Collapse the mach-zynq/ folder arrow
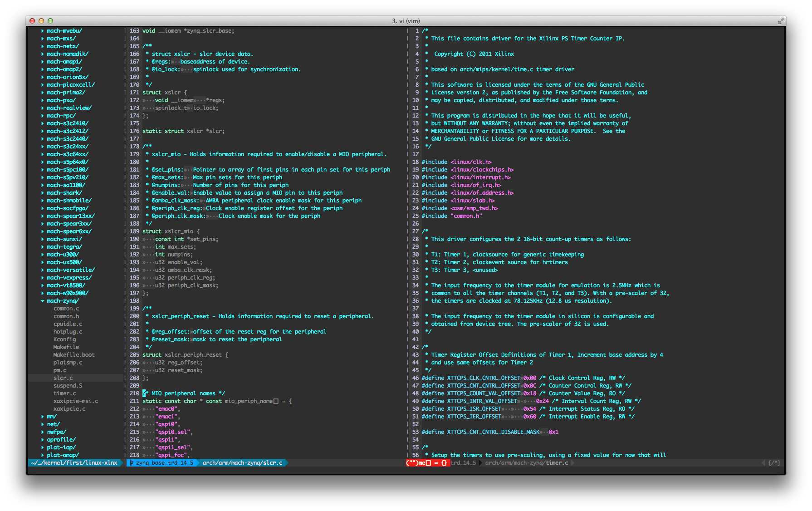Screen dimensions: 812x511 [43, 301]
